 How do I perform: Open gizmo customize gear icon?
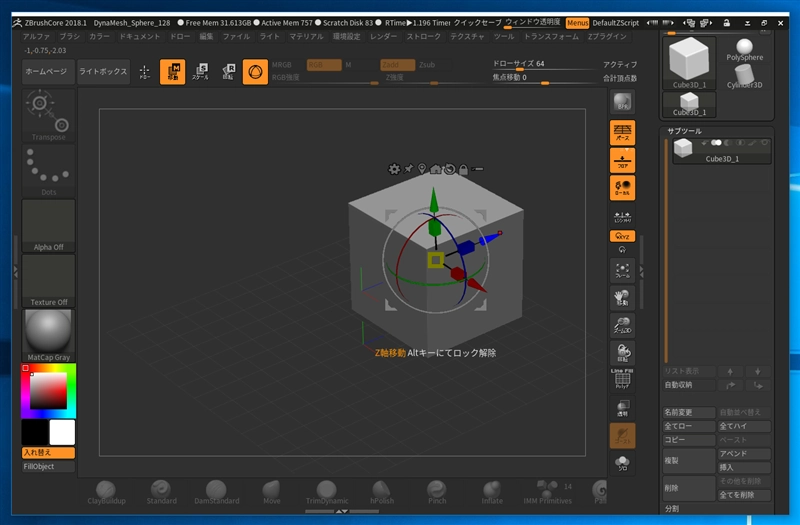(394, 169)
